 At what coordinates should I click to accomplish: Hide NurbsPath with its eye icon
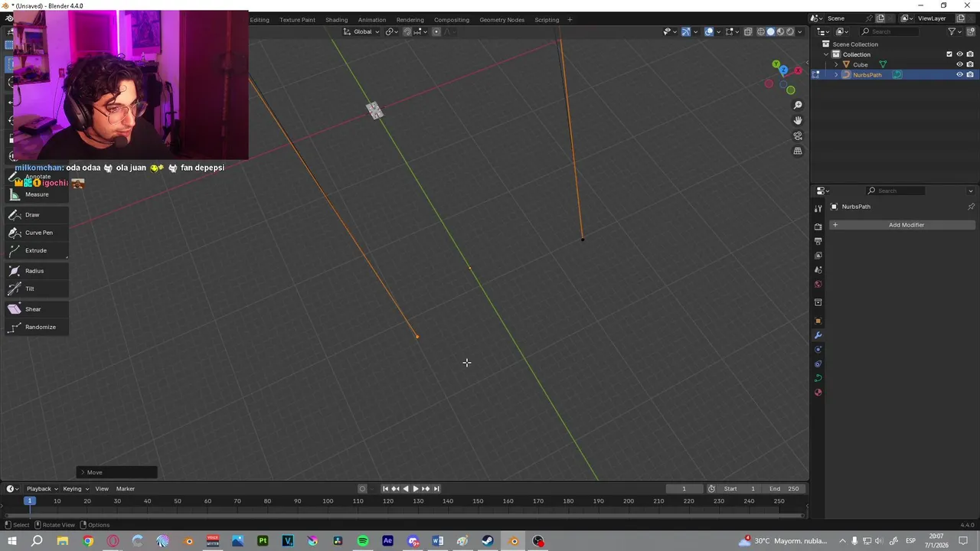959,74
